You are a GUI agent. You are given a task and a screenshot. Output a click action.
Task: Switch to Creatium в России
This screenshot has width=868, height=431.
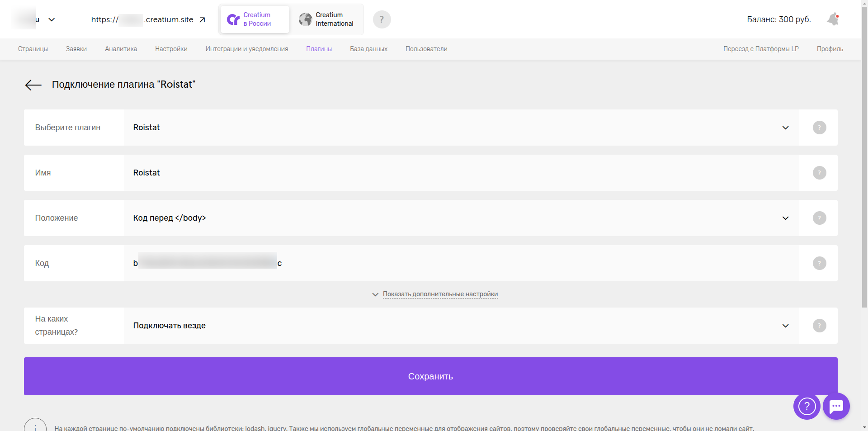(255, 19)
